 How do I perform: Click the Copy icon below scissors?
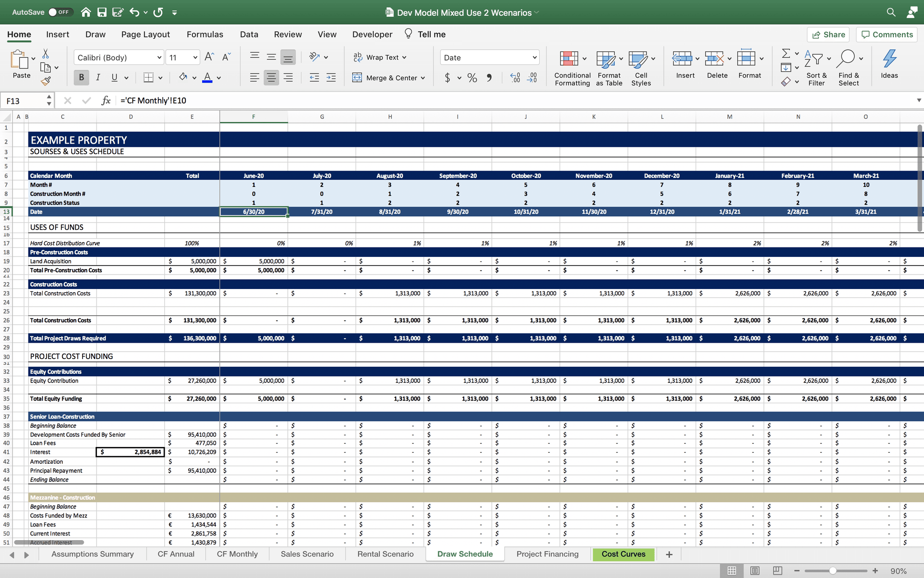pos(46,68)
